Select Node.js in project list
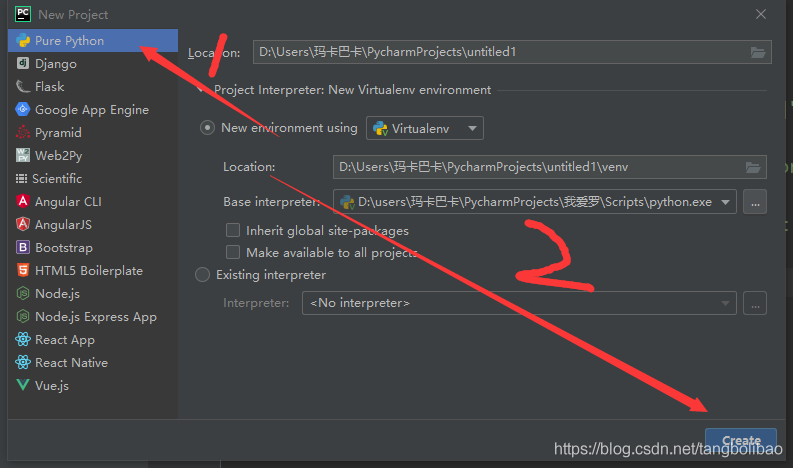The image size is (793, 468). (93, 293)
